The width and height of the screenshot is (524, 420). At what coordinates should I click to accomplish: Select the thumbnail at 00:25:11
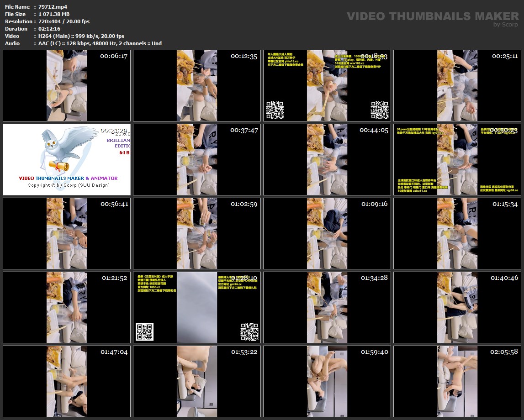[x=457, y=85]
